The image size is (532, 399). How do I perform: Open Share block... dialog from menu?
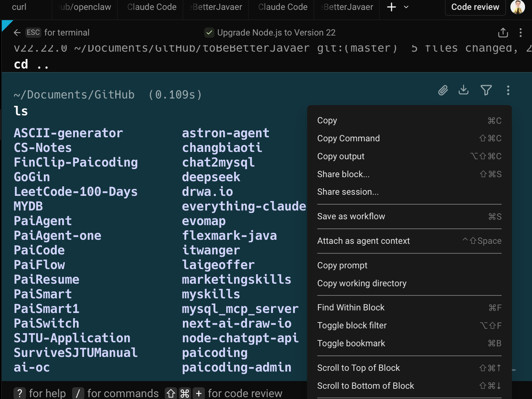pyautogui.click(x=409, y=174)
